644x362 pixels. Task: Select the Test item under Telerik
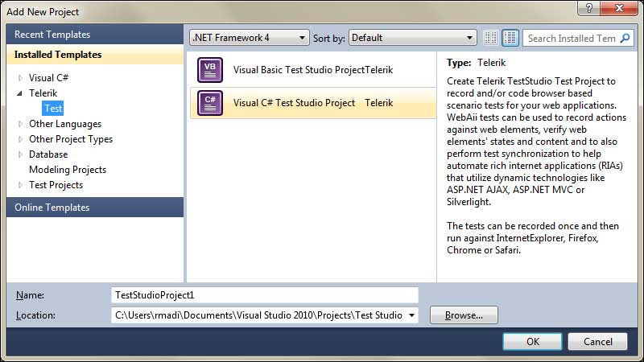(x=53, y=109)
